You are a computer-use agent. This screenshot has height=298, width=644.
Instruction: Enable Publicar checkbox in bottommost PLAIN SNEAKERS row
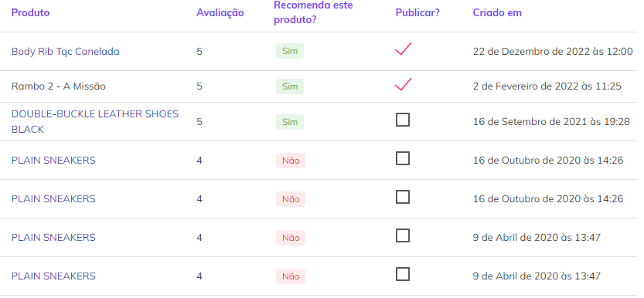(403, 274)
